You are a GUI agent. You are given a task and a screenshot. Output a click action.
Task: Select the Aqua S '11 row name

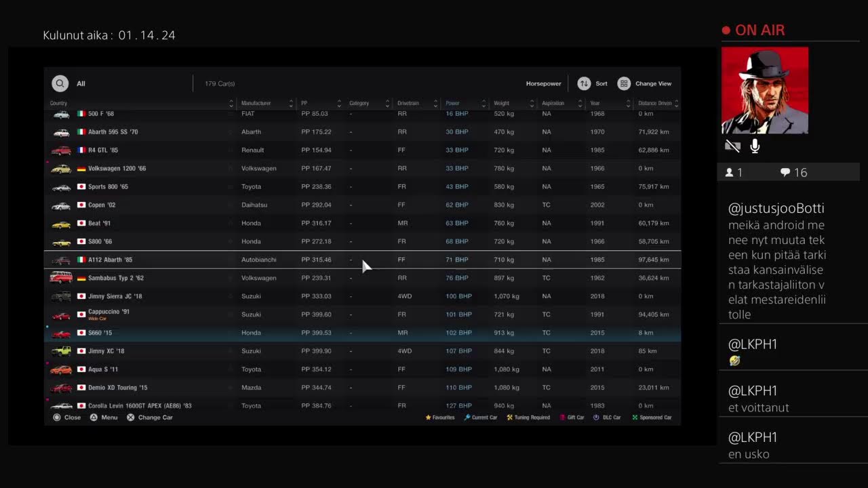pos(103,369)
